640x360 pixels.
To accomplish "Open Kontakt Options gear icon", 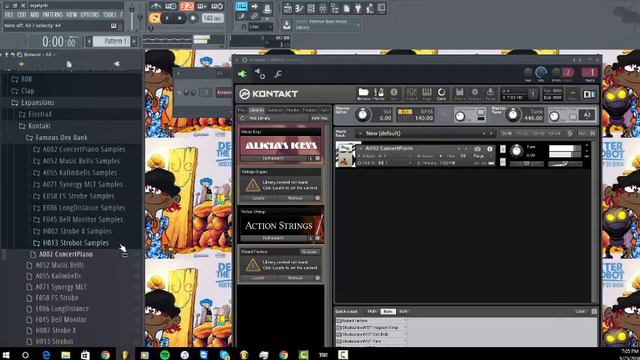I will tap(475, 94).
